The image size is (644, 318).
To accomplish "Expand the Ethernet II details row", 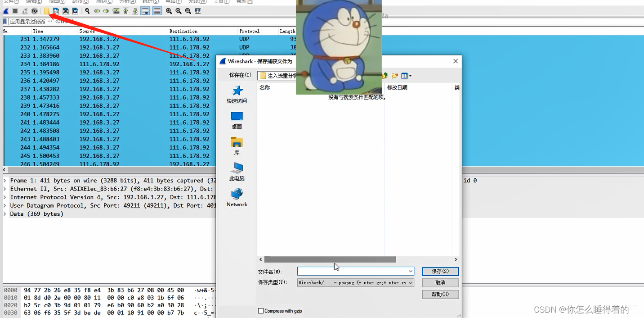I will [x=5, y=189].
